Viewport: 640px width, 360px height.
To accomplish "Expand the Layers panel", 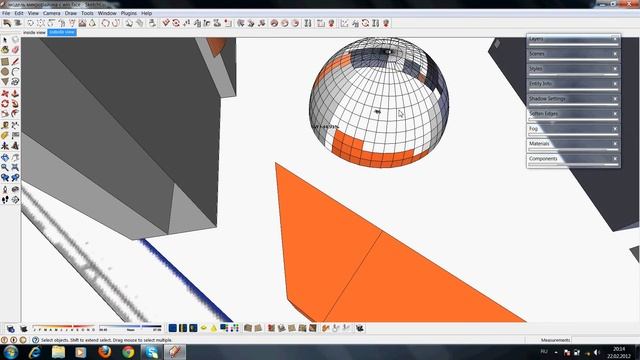I will click(x=573, y=39).
